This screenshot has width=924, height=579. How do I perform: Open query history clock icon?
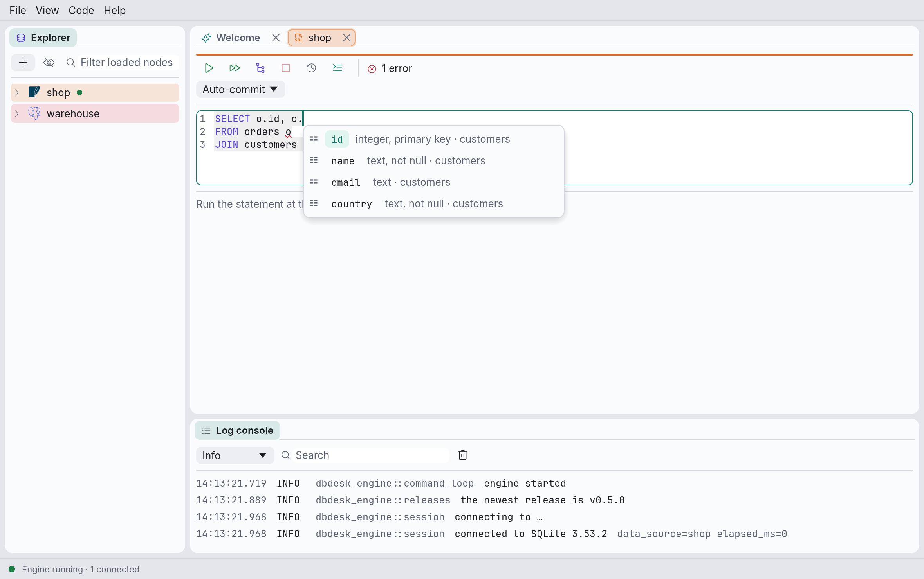[311, 68]
